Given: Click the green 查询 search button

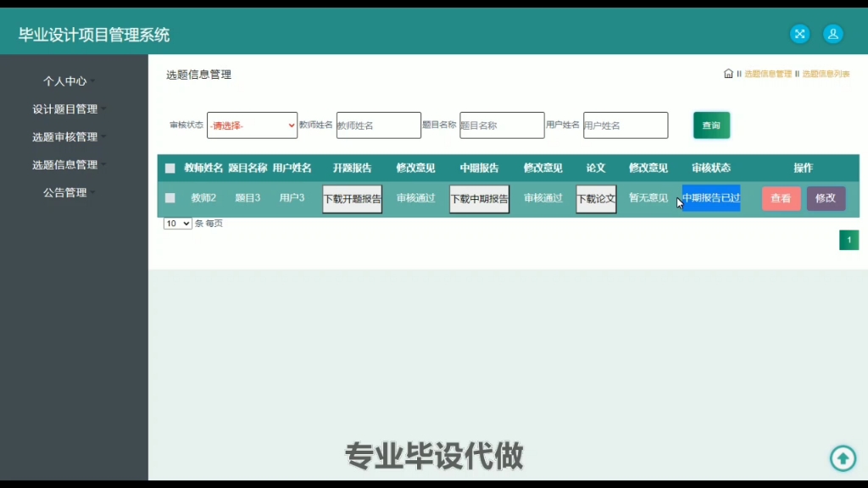Looking at the screenshot, I should [x=711, y=125].
